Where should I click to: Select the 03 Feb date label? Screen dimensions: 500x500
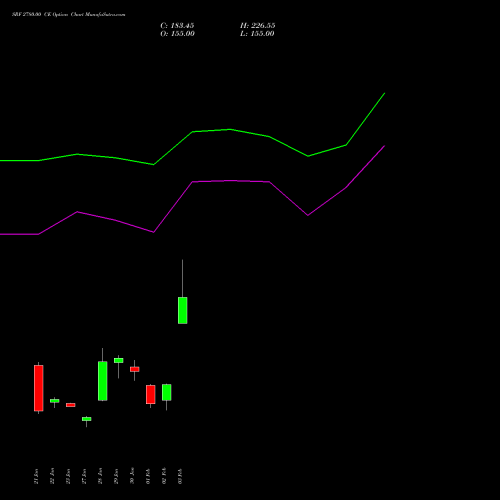coord(180,476)
